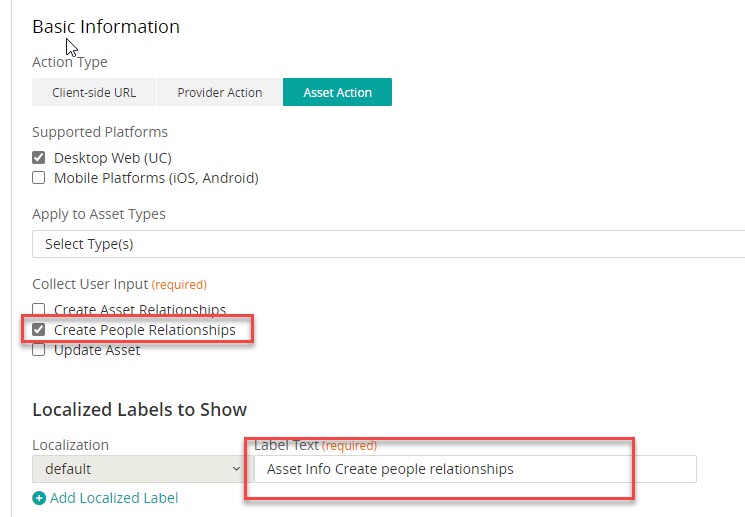Untick the Create People Relationships checkbox

(39, 330)
